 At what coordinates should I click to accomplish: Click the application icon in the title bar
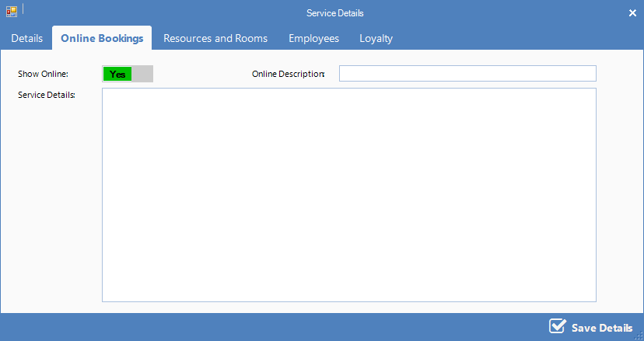(x=12, y=12)
